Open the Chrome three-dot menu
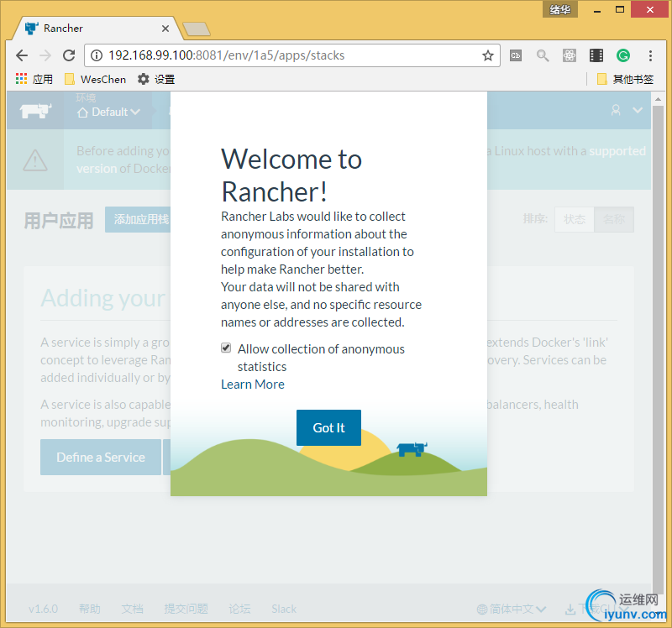Screen dimensions: 672x628 (x=650, y=55)
